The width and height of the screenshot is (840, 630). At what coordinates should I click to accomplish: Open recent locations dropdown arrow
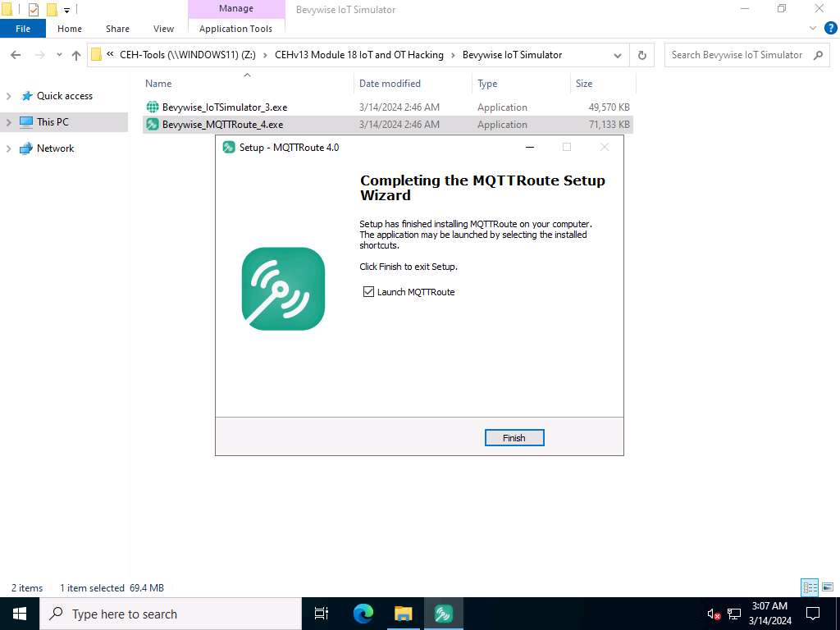[59, 55]
